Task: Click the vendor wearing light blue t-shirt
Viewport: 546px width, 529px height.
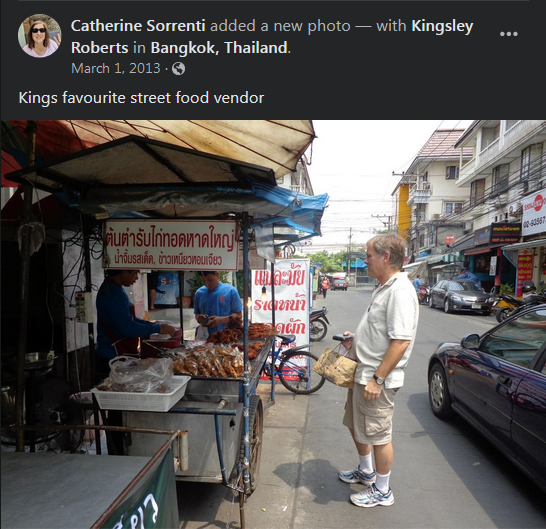Action: click(x=217, y=303)
